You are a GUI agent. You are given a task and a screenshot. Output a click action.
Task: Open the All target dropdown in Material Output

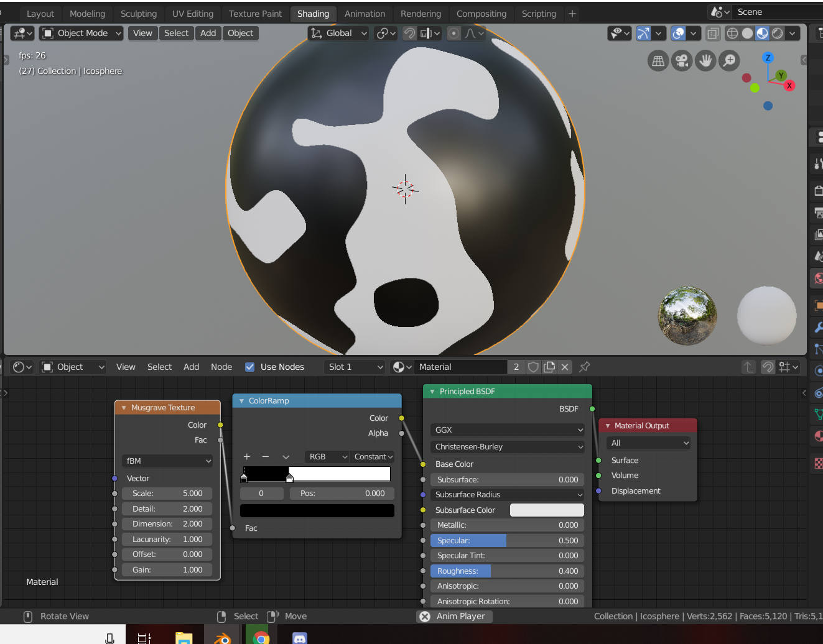(x=649, y=443)
